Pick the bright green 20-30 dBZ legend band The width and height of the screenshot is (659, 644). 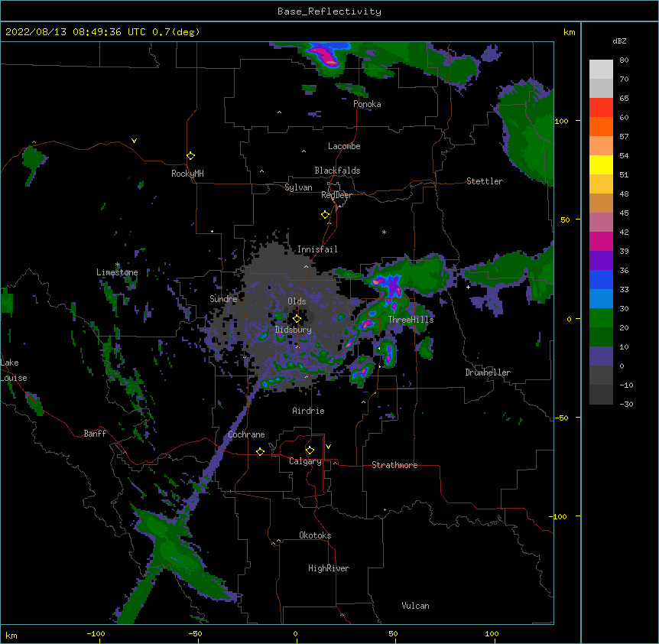601,318
